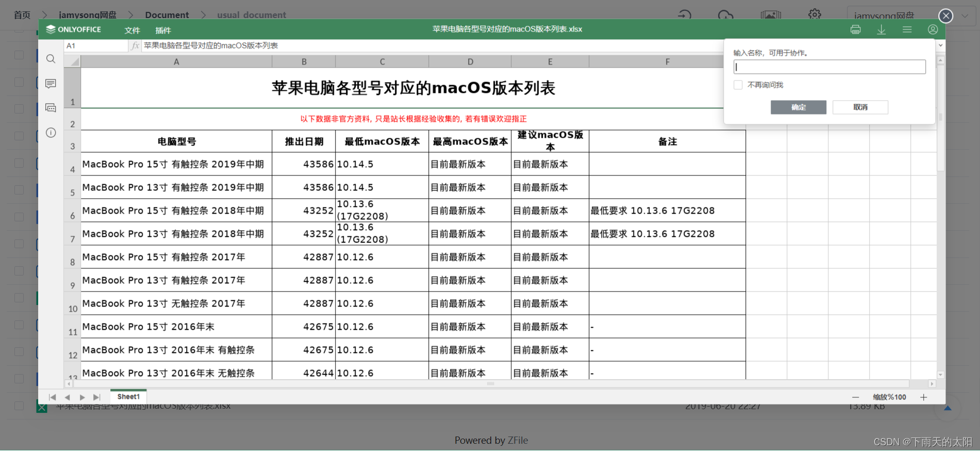
Task: Click the 缩放%100 zoom label
Action: point(889,397)
